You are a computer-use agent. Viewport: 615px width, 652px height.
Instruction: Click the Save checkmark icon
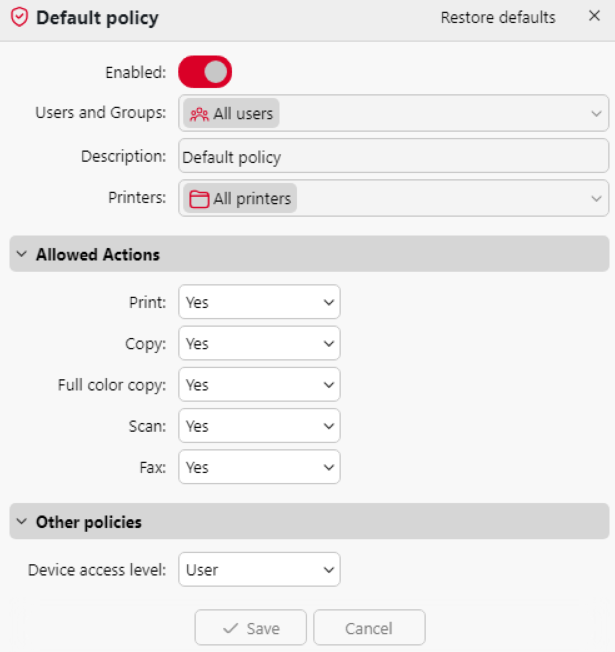tap(231, 629)
